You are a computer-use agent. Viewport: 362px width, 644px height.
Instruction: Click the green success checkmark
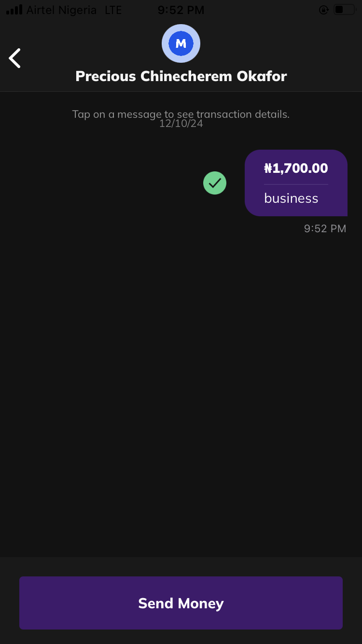click(x=215, y=183)
